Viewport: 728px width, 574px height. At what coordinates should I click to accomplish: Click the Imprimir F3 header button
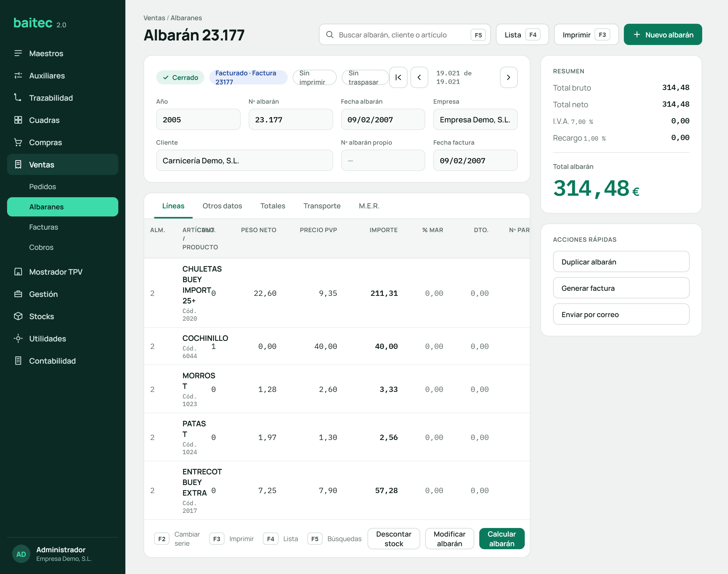(x=586, y=34)
